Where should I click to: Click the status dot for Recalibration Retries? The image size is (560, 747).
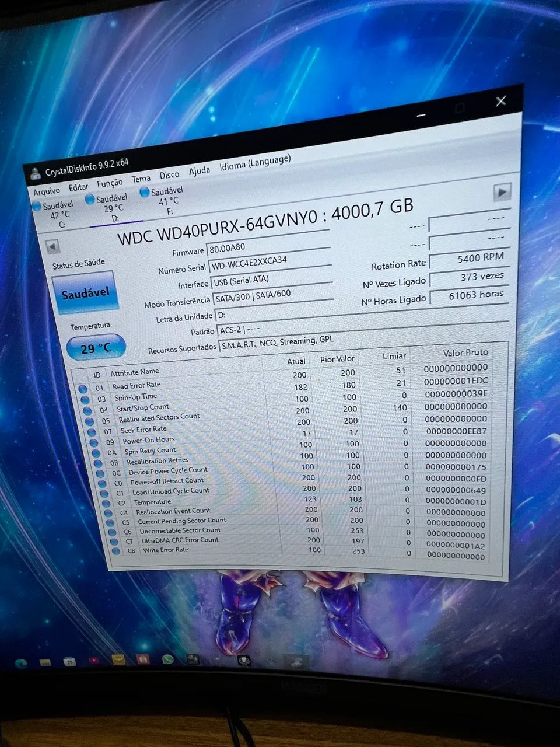(x=99, y=463)
